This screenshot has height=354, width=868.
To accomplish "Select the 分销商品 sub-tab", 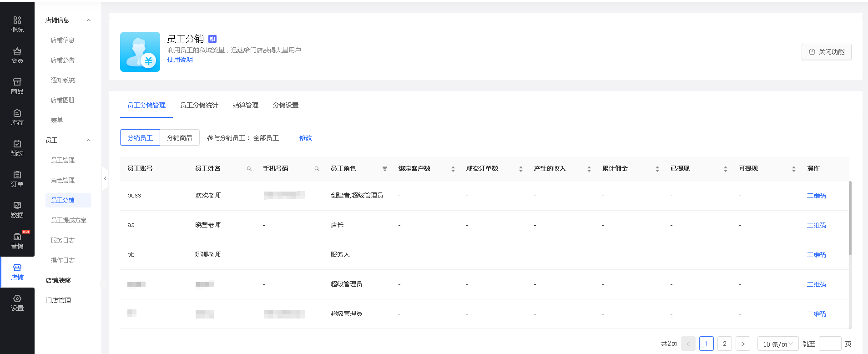I will pos(180,138).
